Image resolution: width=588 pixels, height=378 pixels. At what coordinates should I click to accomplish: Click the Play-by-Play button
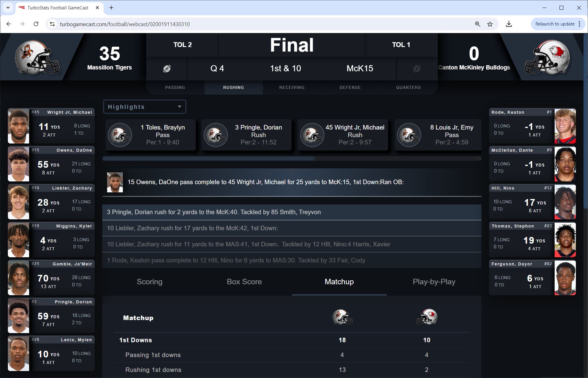point(434,282)
